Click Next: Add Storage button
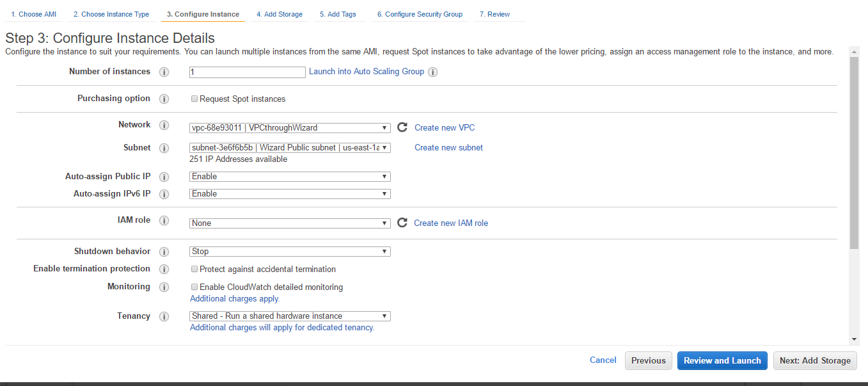868x386 pixels. pyautogui.click(x=815, y=360)
